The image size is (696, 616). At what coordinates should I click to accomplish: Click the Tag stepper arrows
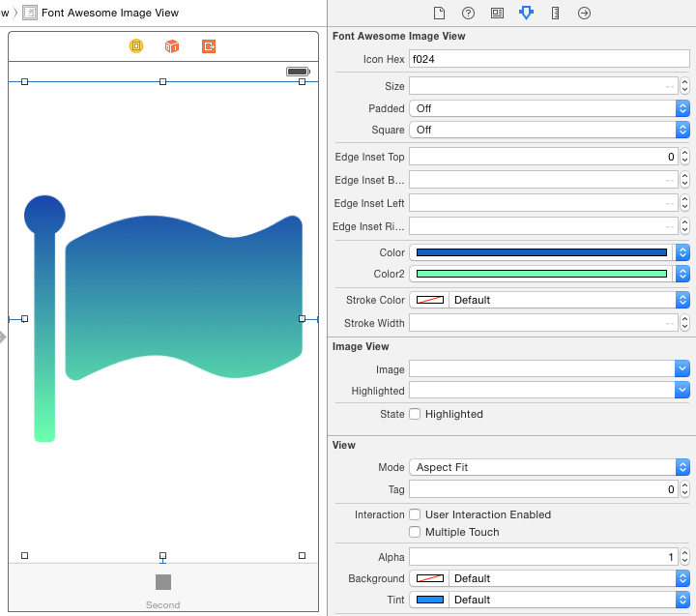pos(684,489)
